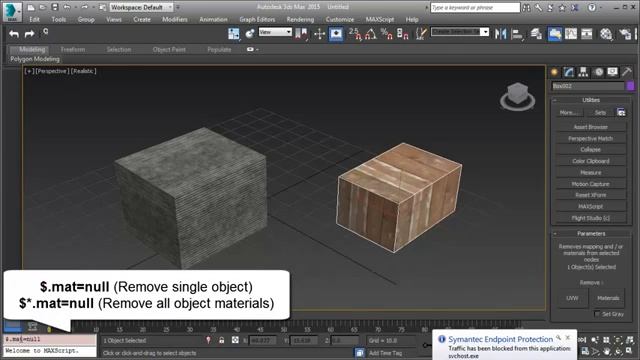This screenshot has height=360, width=640.
Task: Open the Utilities hammer panel icon
Action: [x=627, y=72]
